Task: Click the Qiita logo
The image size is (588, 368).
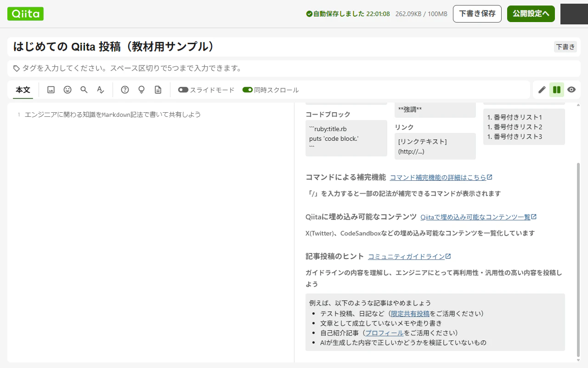Action: (25, 14)
